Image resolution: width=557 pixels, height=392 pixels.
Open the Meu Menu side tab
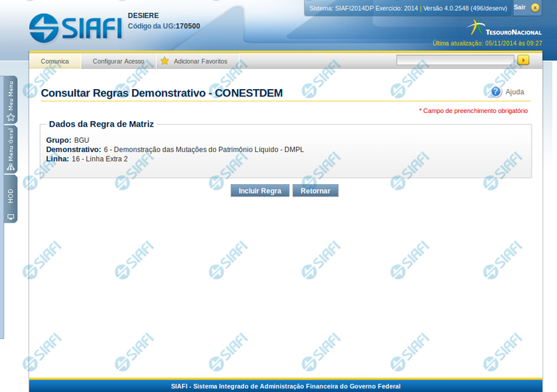(x=11, y=100)
